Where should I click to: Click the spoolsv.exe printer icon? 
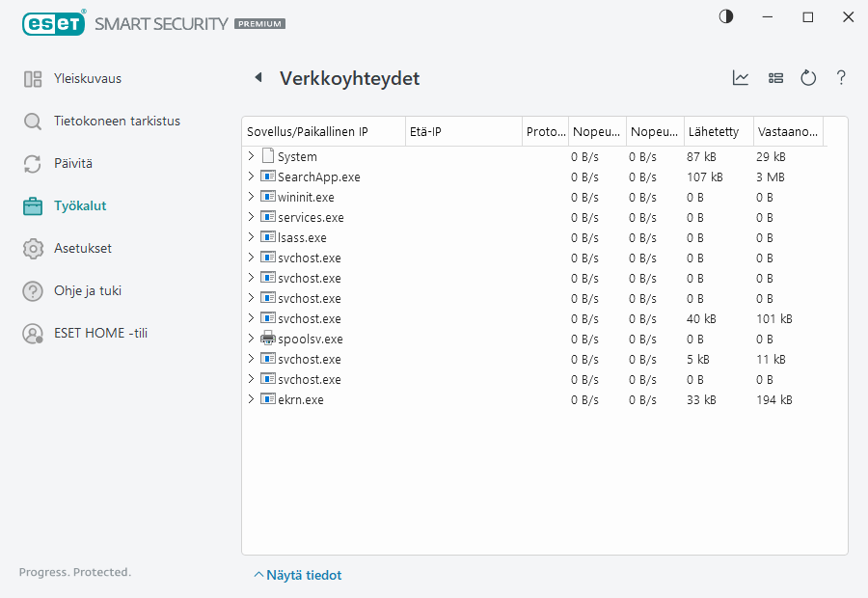(x=268, y=339)
